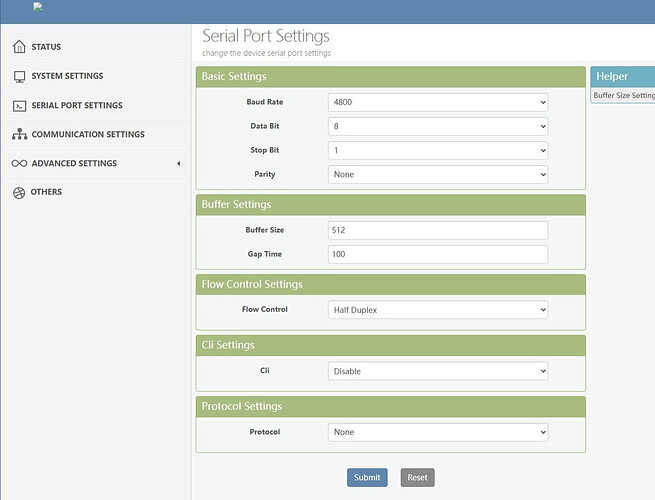This screenshot has height=500, width=655.
Task: Click the Communication Settings network icon
Action: point(19,134)
